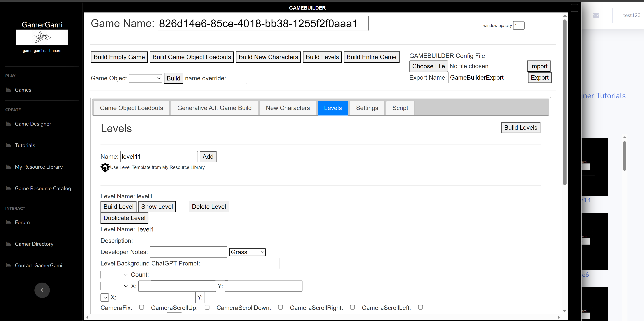Click the Build Entire Game button
The width and height of the screenshot is (644, 321).
371,57
